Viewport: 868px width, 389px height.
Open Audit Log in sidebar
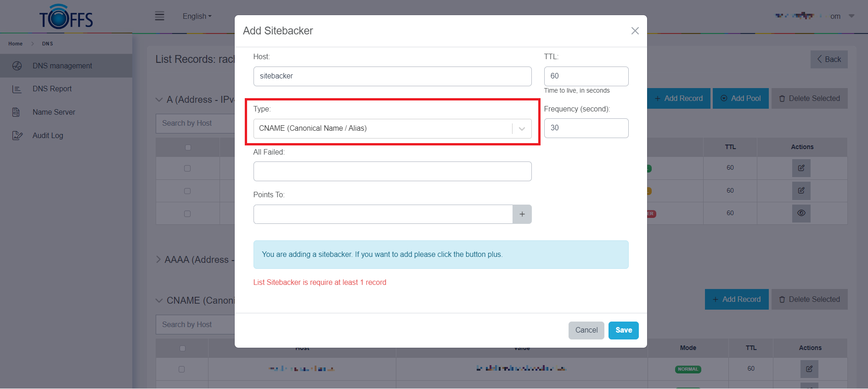(48, 136)
